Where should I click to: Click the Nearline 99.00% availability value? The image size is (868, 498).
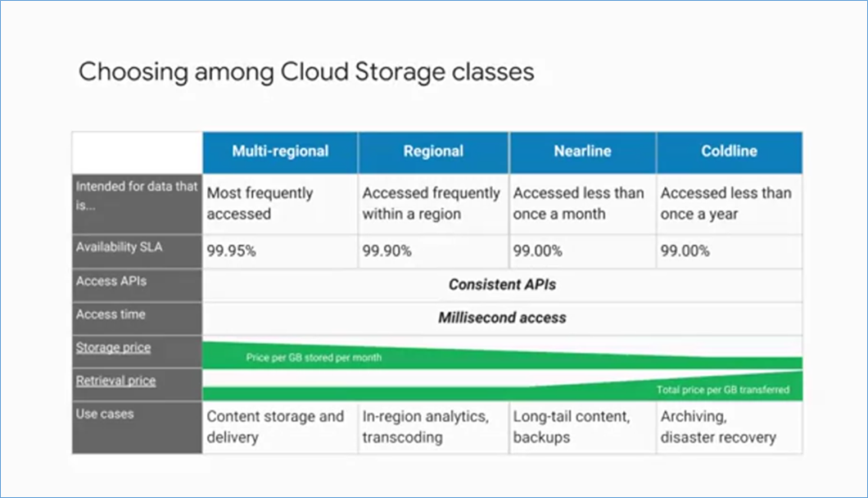click(x=537, y=251)
